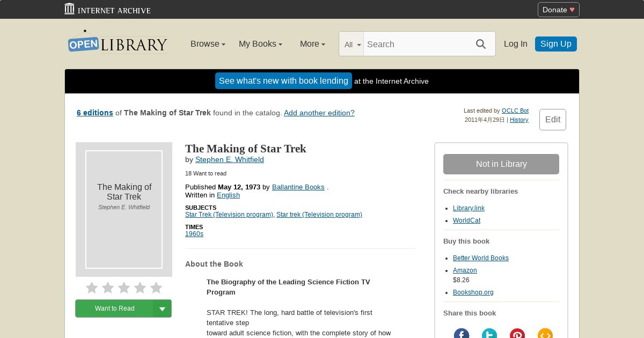Click Add another edition link
Image resolution: width=644 pixels, height=338 pixels.
319,113
